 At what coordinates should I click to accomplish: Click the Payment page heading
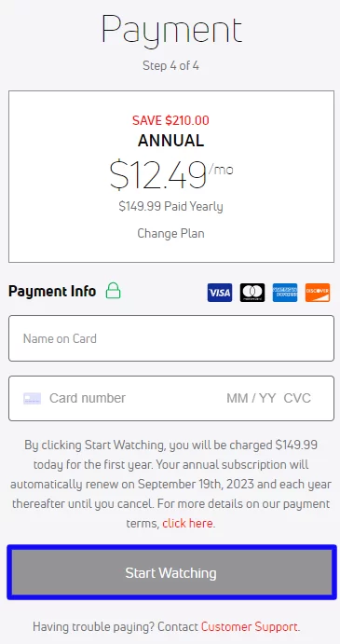pyautogui.click(x=171, y=29)
